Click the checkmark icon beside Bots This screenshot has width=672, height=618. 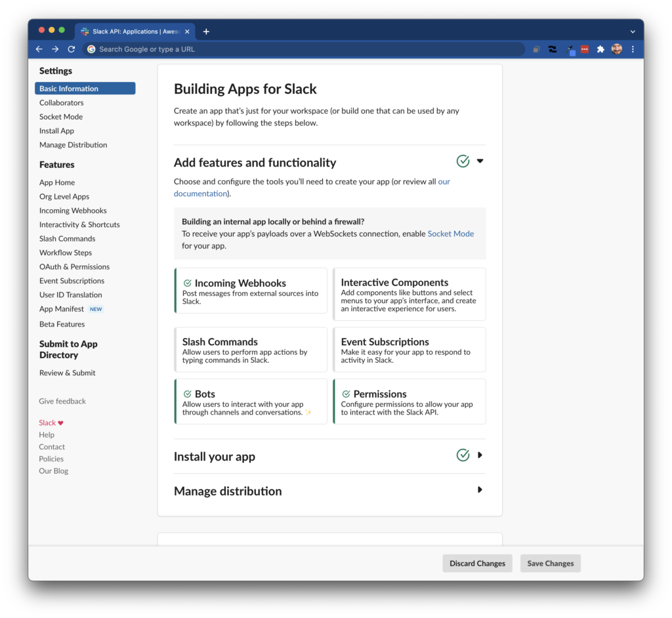pyautogui.click(x=187, y=394)
